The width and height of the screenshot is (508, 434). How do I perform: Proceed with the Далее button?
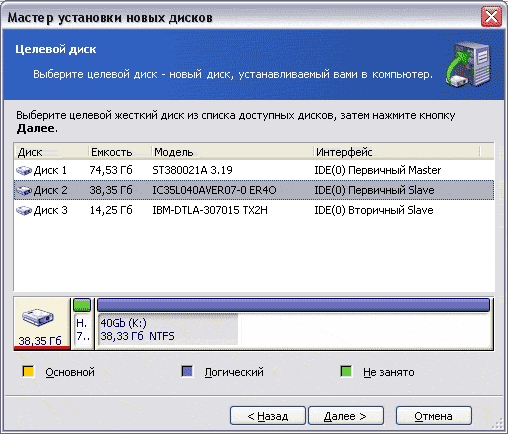(x=346, y=416)
